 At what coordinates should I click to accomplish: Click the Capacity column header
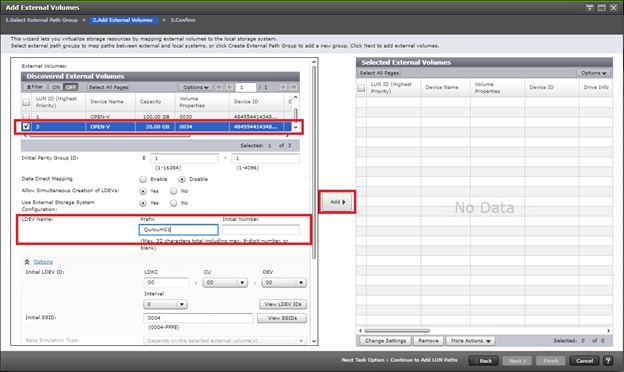tap(155, 102)
